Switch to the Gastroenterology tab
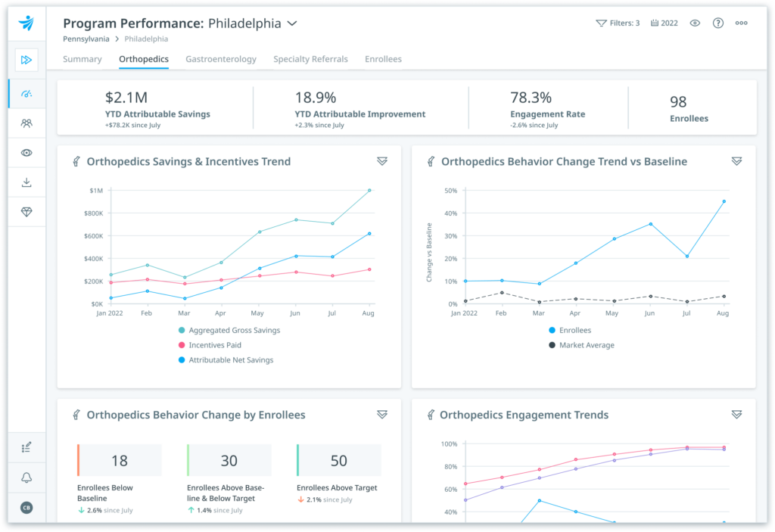This screenshot has width=775, height=532. [220, 59]
